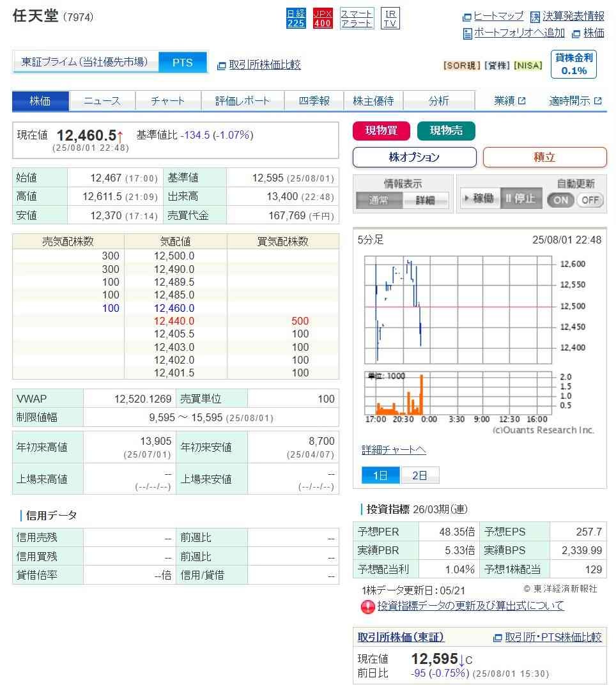Switch to the 株価 tab
Screen dimensions: 616x694
point(40,101)
